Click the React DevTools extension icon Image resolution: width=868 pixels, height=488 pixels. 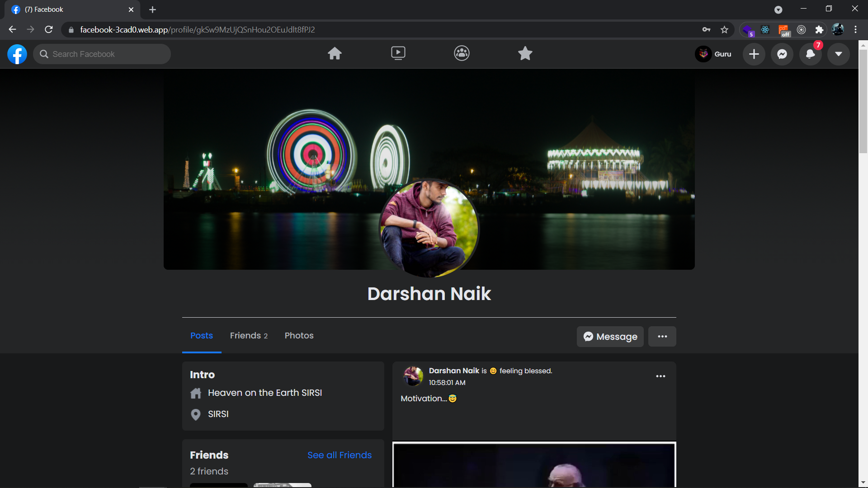pos(765,30)
